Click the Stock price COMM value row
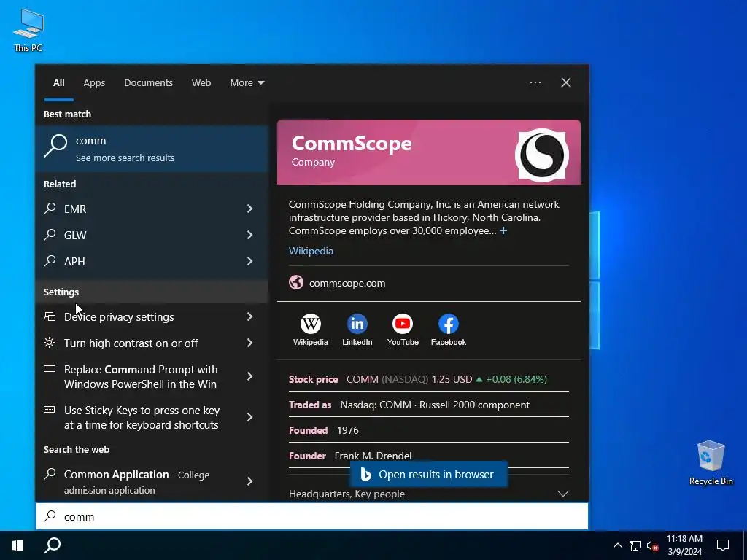This screenshot has width=747, height=560. (x=428, y=379)
